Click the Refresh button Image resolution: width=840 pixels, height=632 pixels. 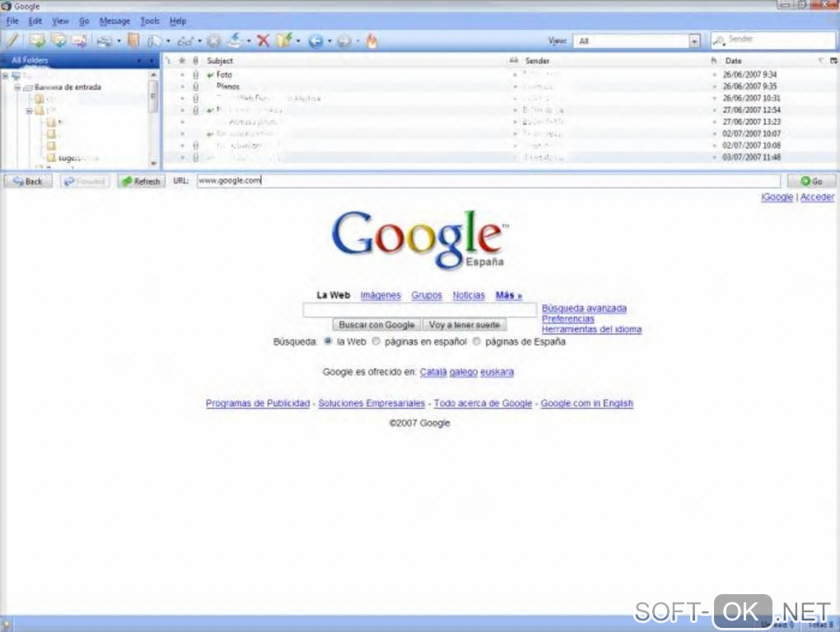(142, 181)
